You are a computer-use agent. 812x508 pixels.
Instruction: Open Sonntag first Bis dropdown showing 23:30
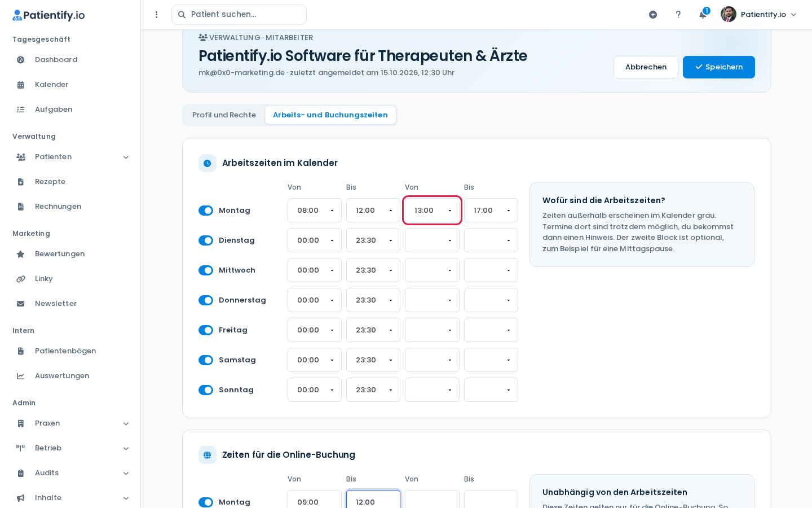pos(373,390)
